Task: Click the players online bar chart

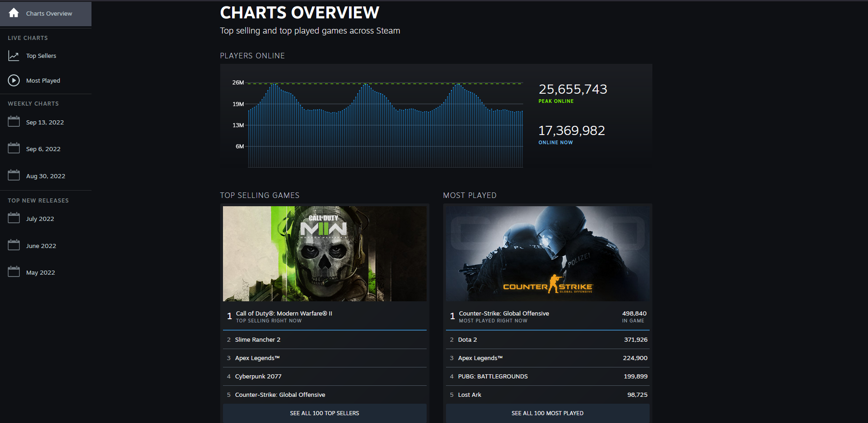Action: click(385, 125)
